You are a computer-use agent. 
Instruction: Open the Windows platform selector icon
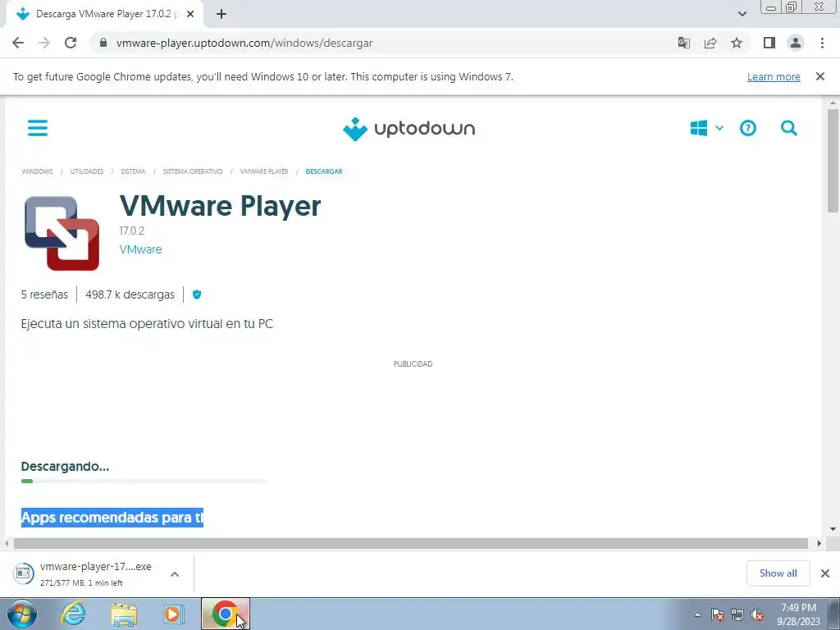(699, 128)
